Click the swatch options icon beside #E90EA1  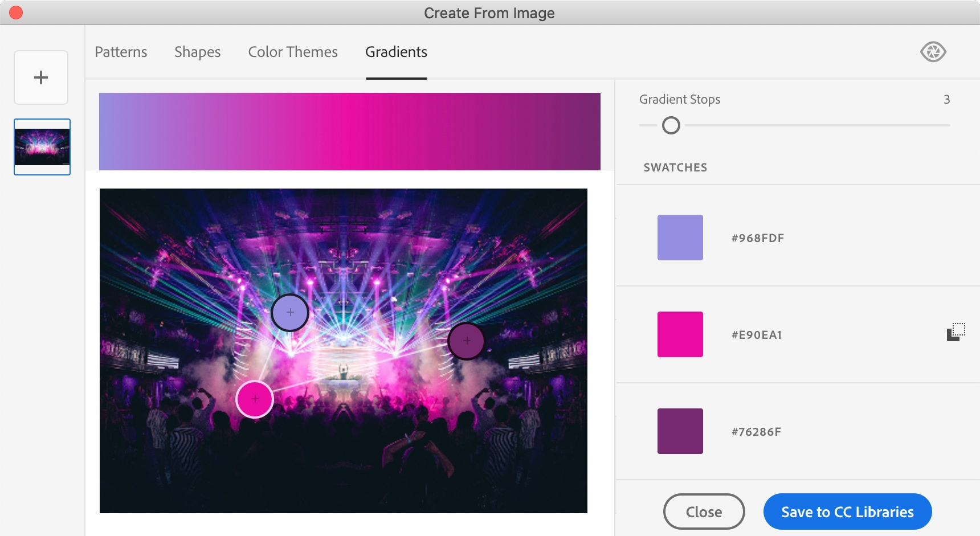pyautogui.click(x=956, y=332)
